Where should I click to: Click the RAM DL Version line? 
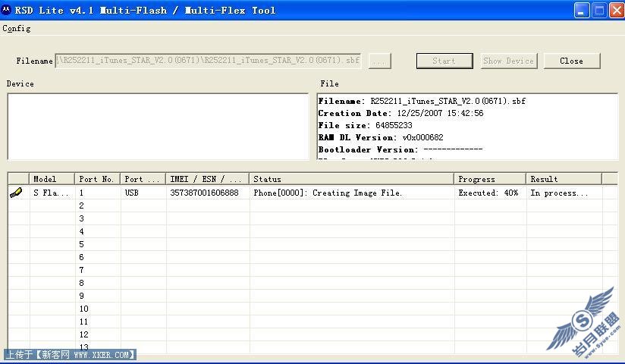coord(381,137)
